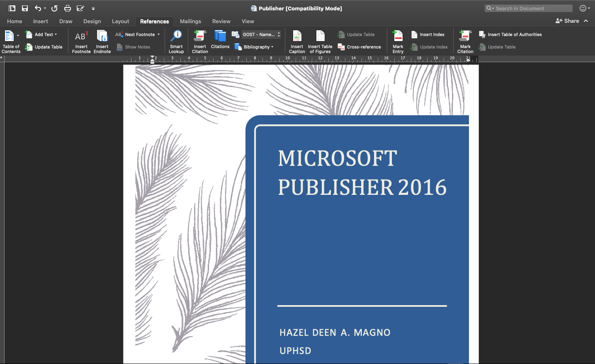Viewport: 595px width, 364px height.
Task: Click the Redo circular arrow icon
Action: 54,8
